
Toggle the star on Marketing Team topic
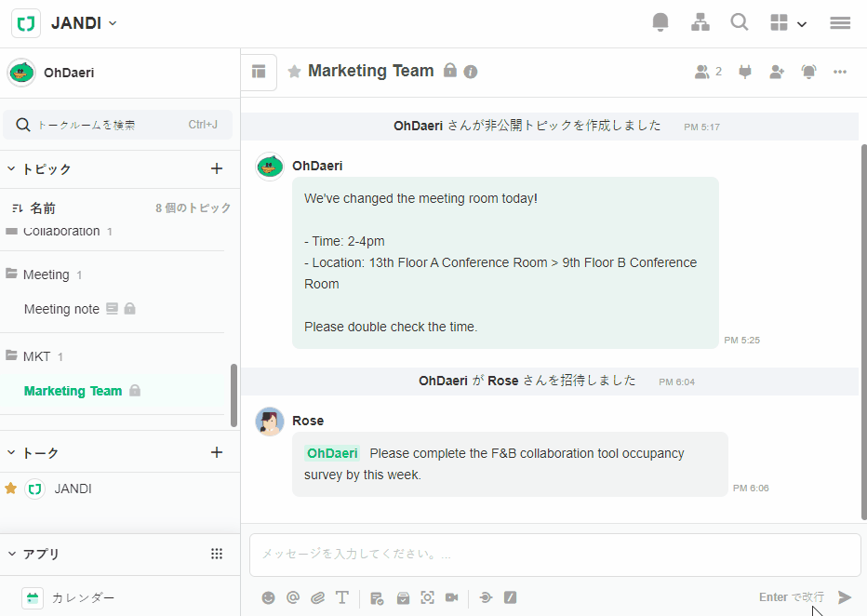[294, 72]
